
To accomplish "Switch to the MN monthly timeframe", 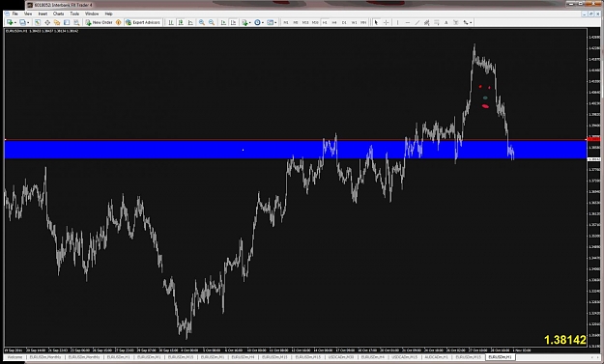I will click(x=363, y=23).
